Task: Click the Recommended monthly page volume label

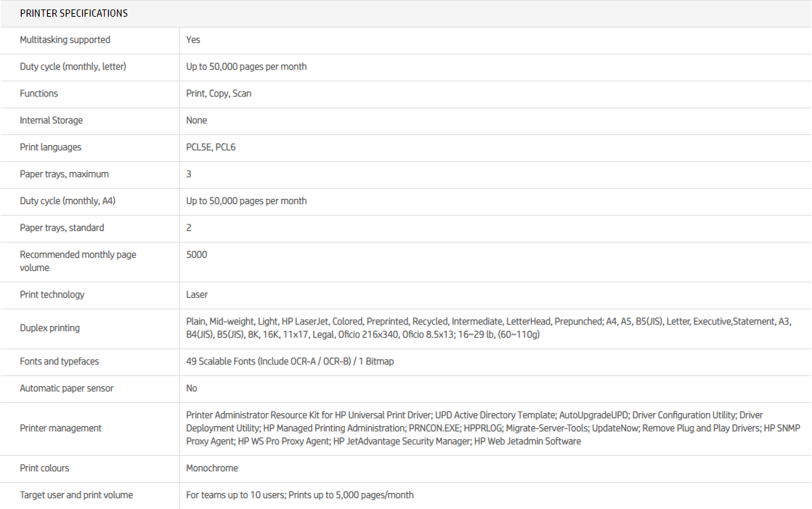Action: coord(78,261)
